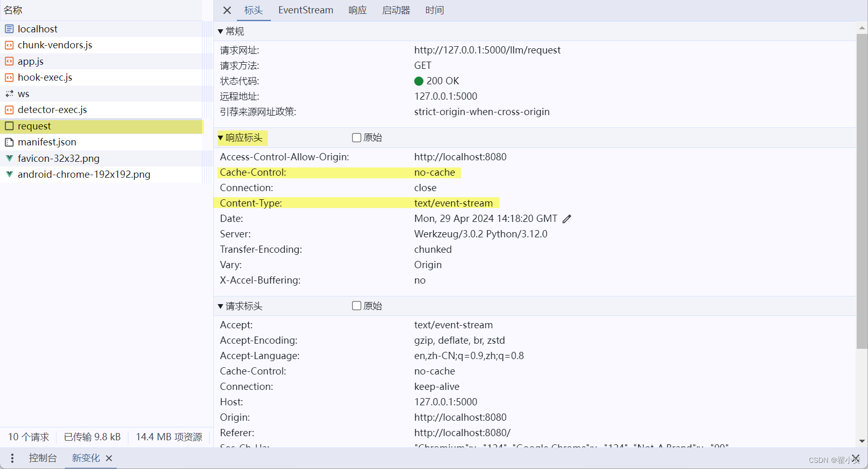The width and height of the screenshot is (868, 469).
Task: Click the hook-exec.js script icon
Action: 8,77
